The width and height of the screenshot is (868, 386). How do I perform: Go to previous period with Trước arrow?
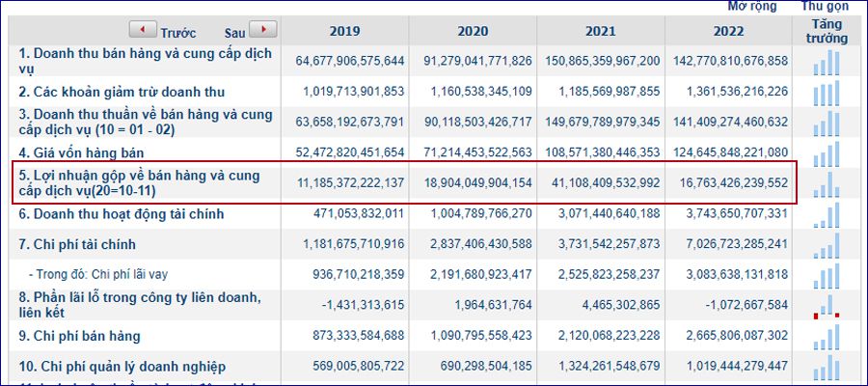pyautogui.click(x=143, y=29)
